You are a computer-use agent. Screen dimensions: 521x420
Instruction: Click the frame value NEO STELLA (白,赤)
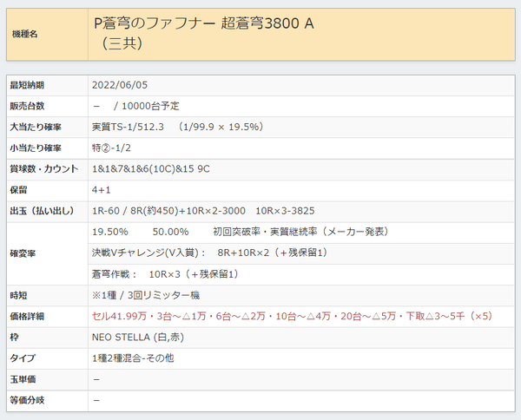click(138, 338)
